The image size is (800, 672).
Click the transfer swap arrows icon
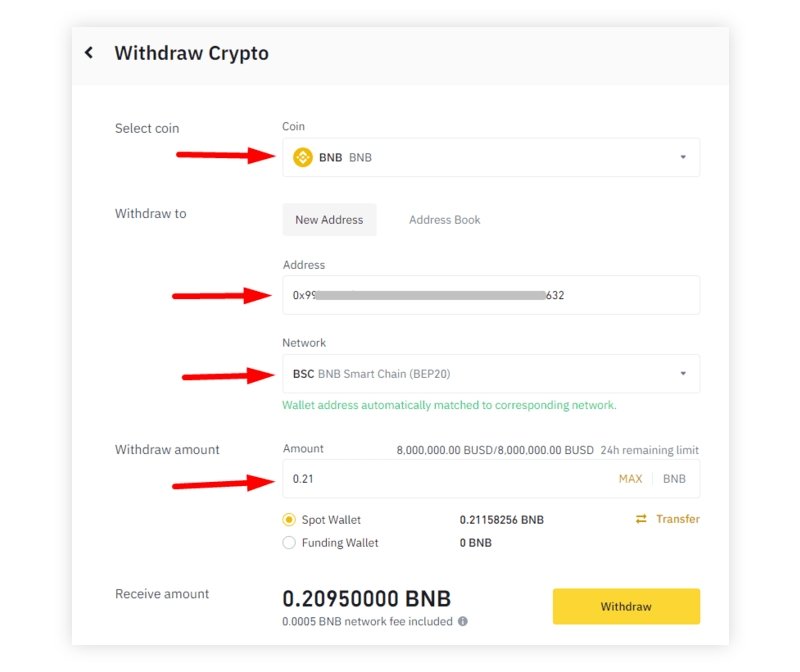click(641, 519)
